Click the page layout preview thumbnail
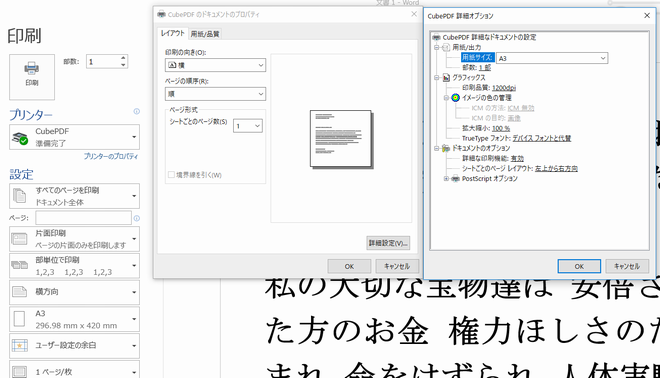The height and width of the screenshot is (378, 660). (341, 139)
